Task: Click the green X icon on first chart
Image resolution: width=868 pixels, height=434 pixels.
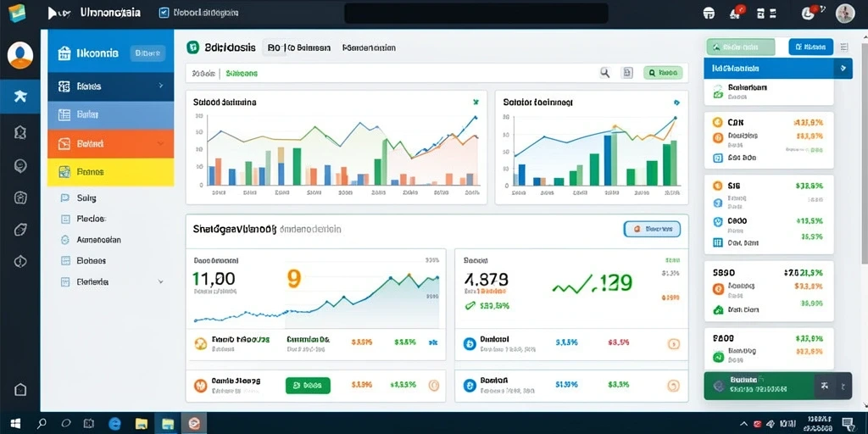Action: (x=476, y=102)
